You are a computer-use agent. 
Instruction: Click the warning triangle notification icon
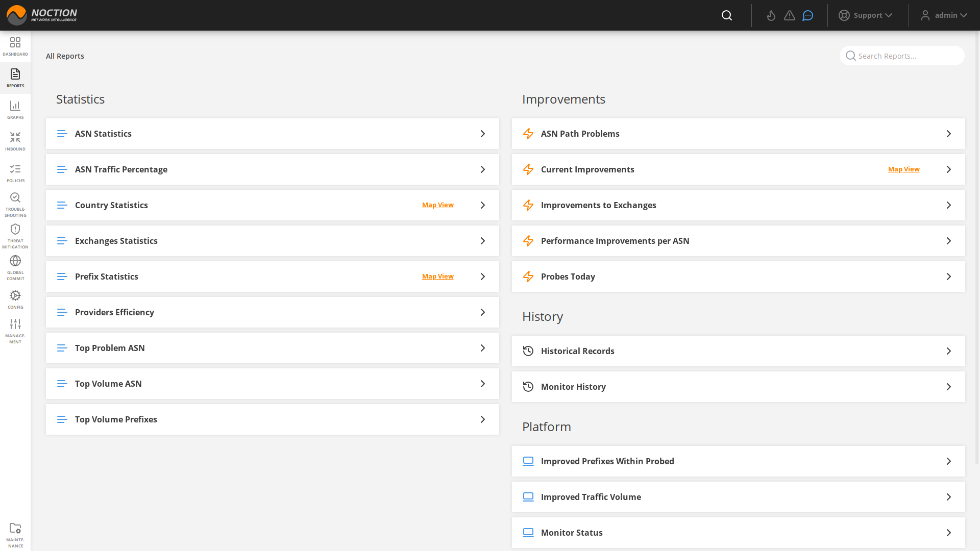tap(789, 15)
